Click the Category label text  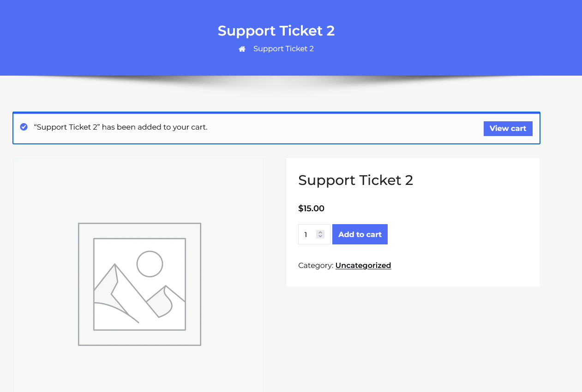pos(316,265)
